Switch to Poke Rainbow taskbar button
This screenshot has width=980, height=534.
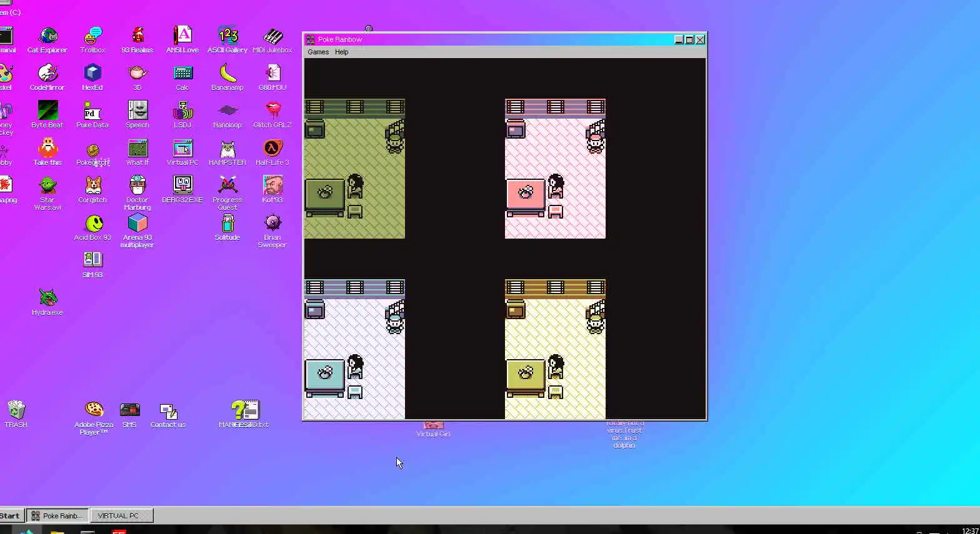57,515
